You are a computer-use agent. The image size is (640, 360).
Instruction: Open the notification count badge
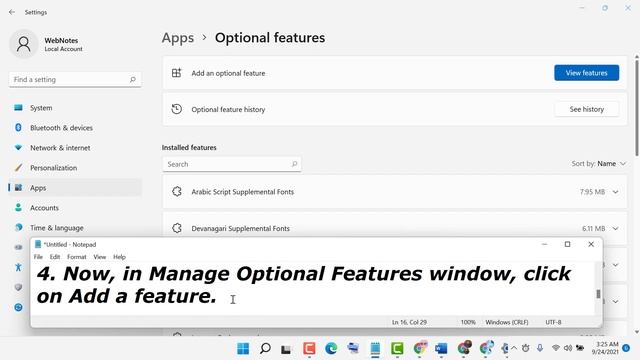point(626,348)
